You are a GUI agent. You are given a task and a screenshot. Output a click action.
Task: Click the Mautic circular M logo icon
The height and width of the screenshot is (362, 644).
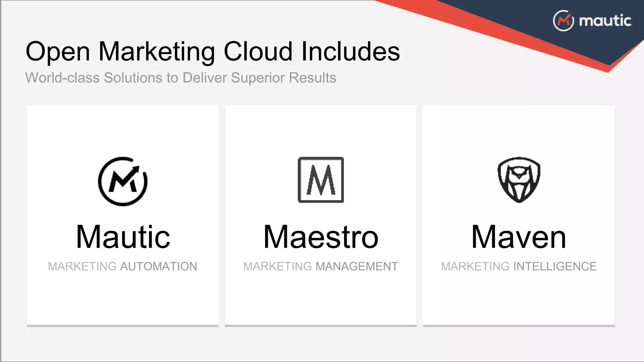click(x=123, y=181)
